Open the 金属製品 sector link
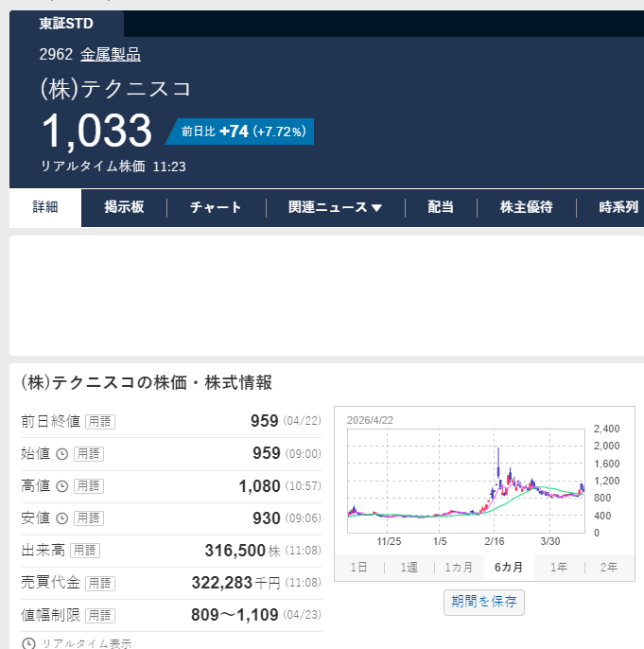Image resolution: width=644 pixels, height=649 pixels. pos(111,55)
